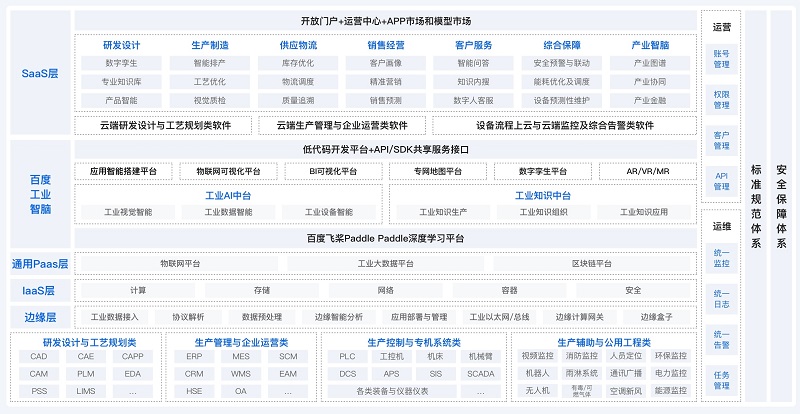Select the '专业知识库' box
Viewport: 800px width, 414px height.
121,82
